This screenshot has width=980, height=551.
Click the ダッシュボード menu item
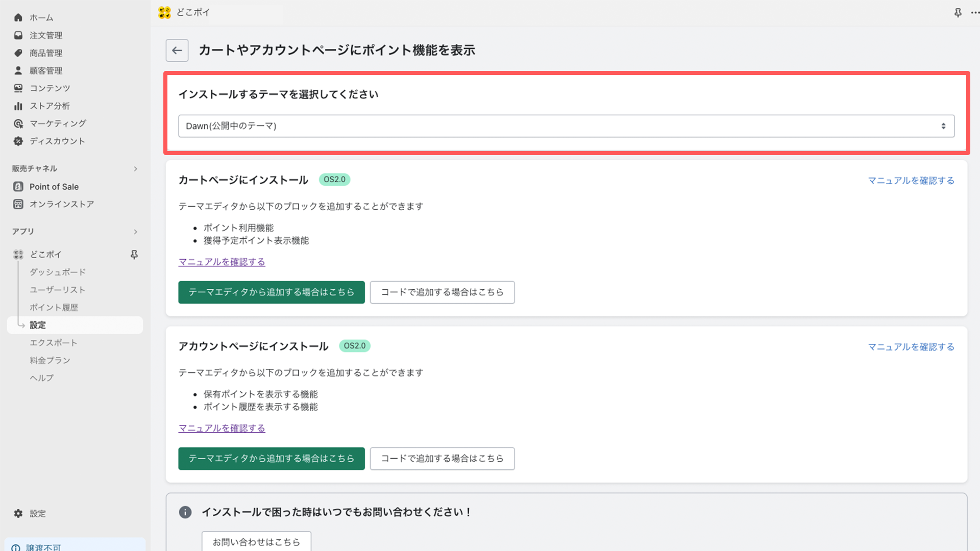point(58,272)
